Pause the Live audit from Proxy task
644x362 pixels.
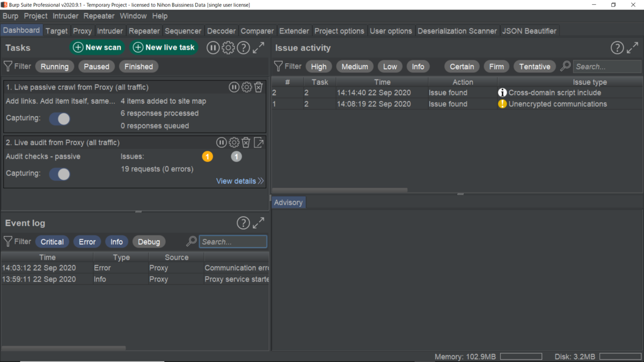(221, 142)
